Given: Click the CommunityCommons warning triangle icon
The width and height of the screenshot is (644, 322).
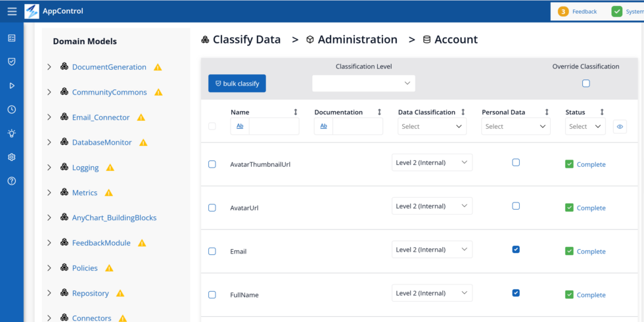Looking at the screenshot, I should click(158, 93).
